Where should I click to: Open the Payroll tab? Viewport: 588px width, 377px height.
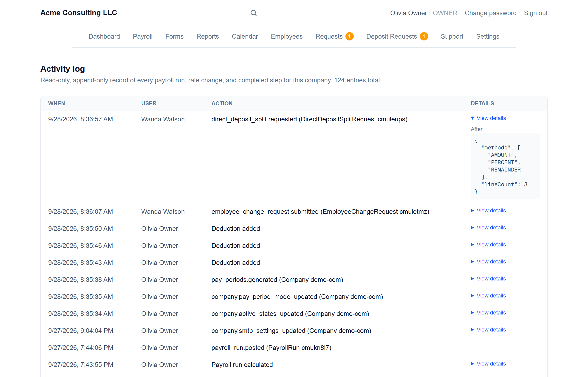pos(143,37)
